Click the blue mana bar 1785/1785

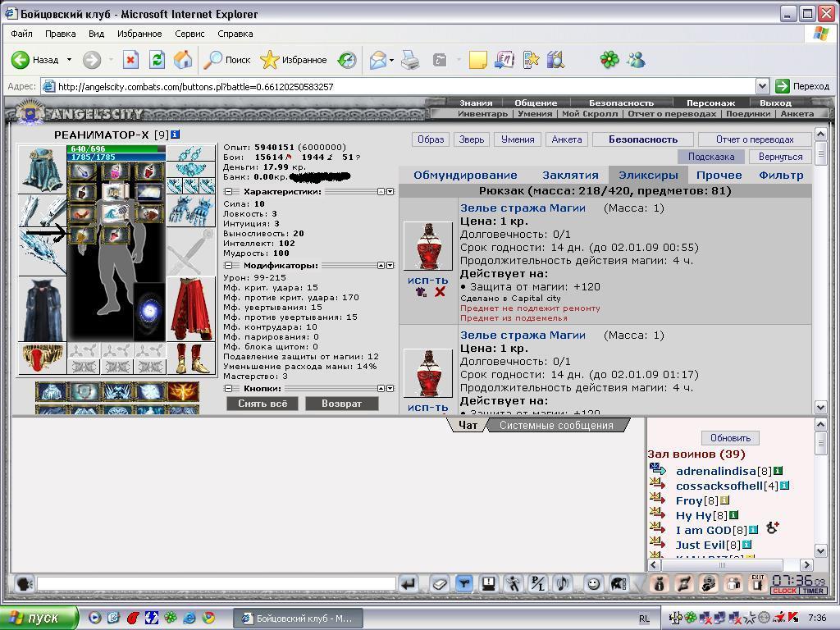pos(116,157)
